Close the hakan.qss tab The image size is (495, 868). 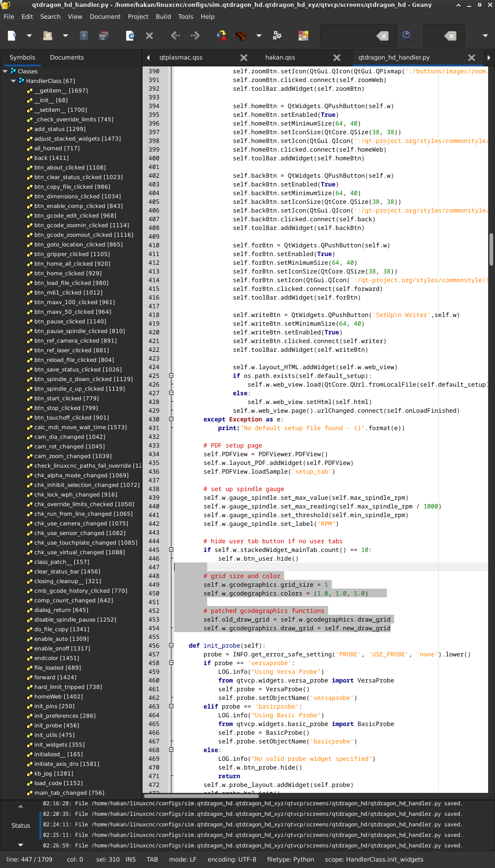[x=337, y=58]
